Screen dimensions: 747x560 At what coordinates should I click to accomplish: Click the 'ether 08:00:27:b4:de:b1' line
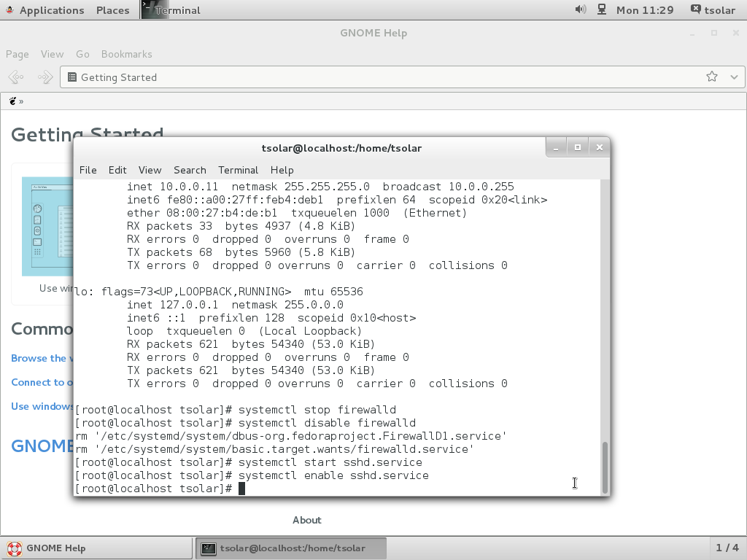tap(297, 213)
